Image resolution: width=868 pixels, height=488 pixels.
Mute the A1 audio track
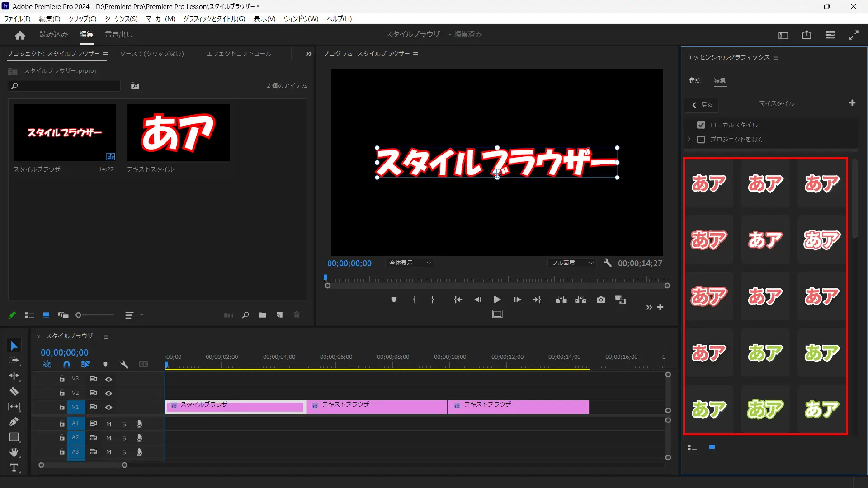pos(108,424)
